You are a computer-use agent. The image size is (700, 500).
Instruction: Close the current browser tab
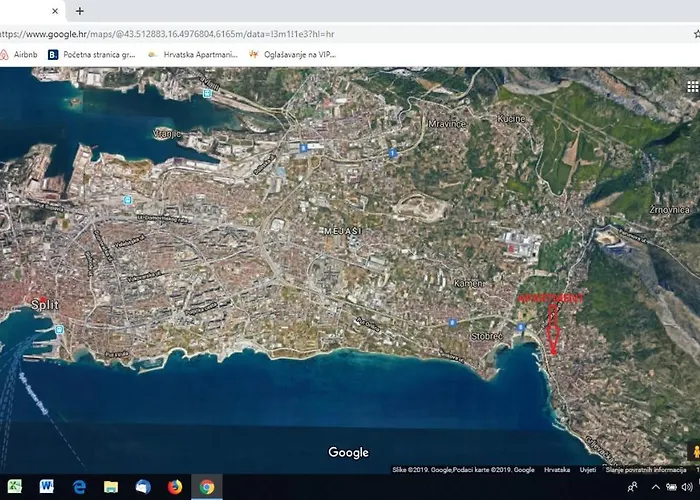55,11
